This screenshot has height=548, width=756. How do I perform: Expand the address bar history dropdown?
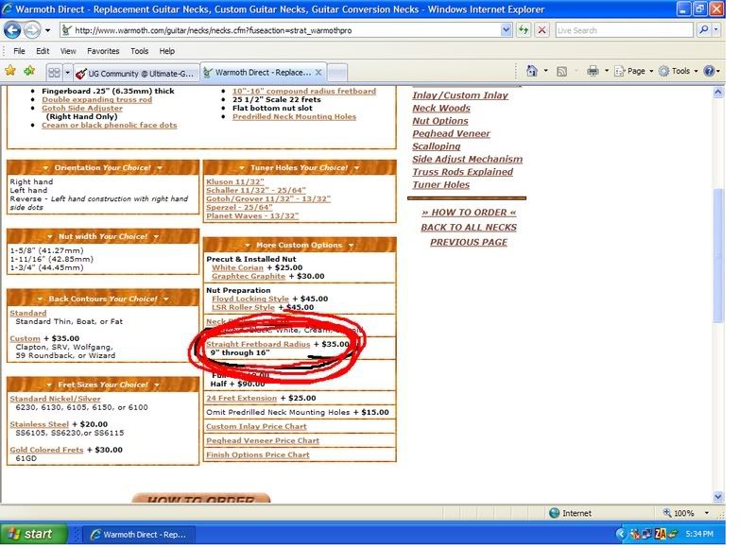[507, 30]
